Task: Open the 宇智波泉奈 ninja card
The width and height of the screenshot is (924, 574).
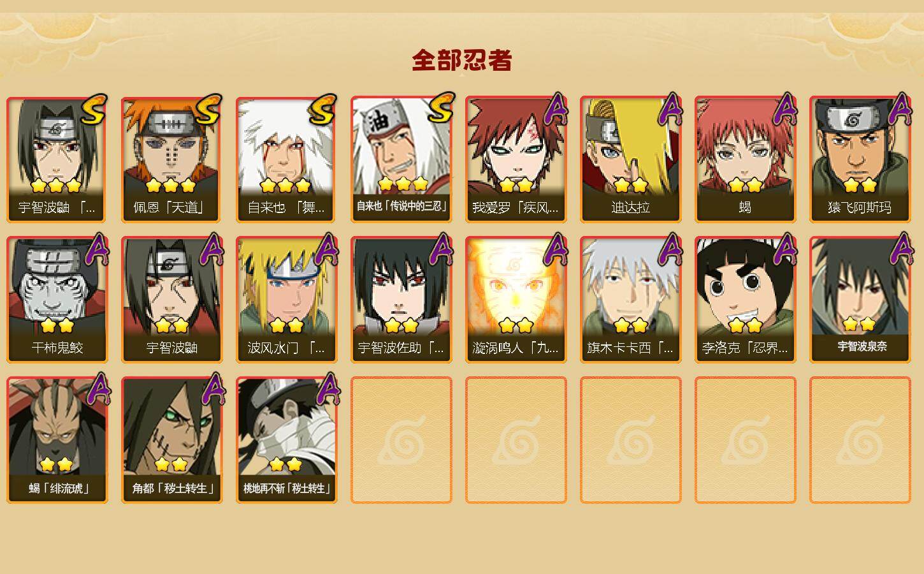Action: (x=860, y=300)
